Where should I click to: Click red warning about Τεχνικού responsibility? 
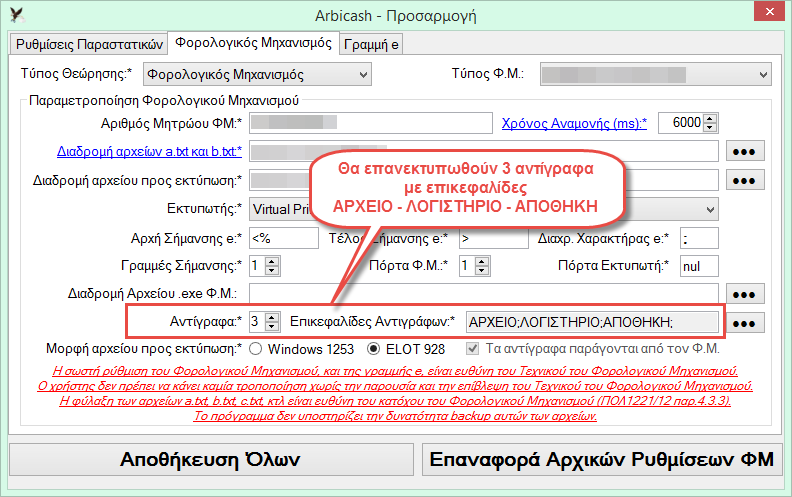[x=395, y=371]
